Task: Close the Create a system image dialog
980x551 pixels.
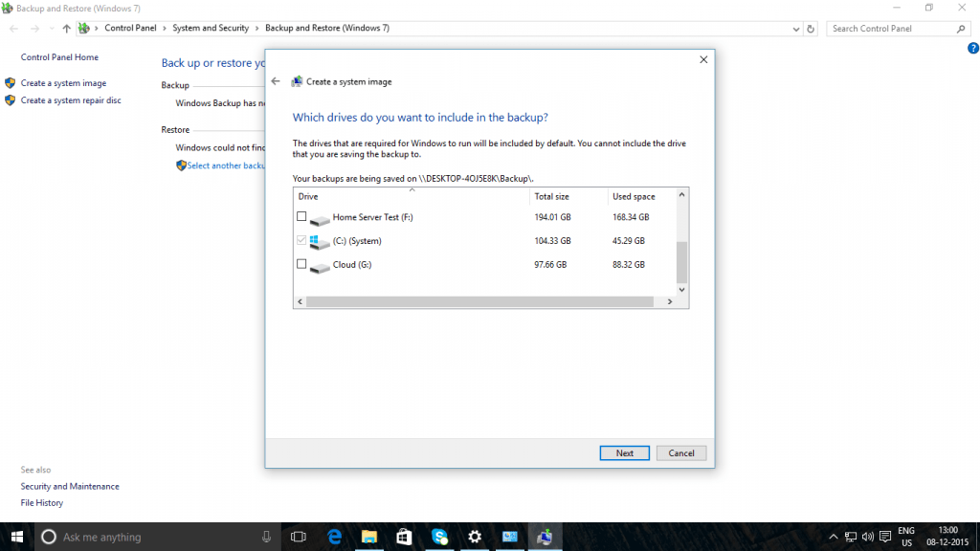Action: (703, 60)
